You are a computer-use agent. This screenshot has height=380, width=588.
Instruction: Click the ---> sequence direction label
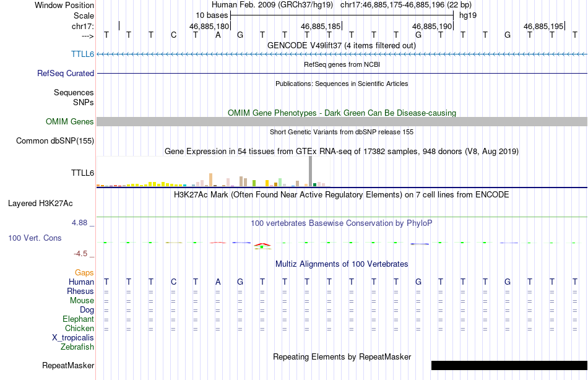click(x=88, y=36)
